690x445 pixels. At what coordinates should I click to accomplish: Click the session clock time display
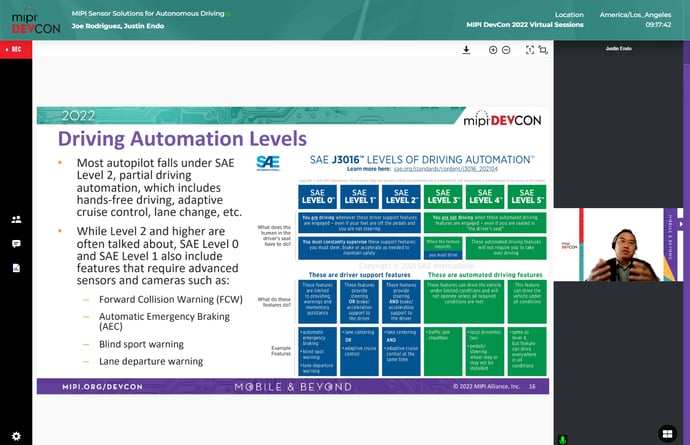(x=658, y=25)
